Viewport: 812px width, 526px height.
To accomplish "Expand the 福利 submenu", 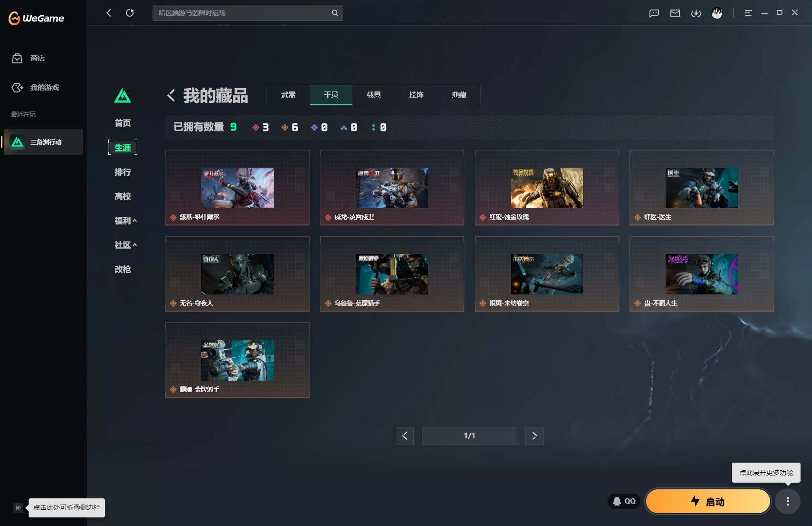I will (x=125, y=221).
